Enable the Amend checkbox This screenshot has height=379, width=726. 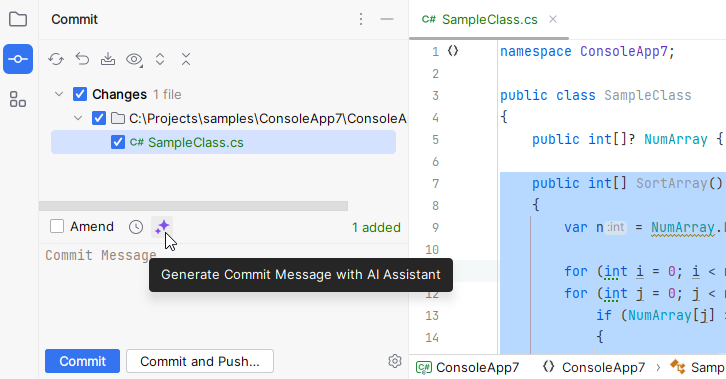[x=57, y=227]
